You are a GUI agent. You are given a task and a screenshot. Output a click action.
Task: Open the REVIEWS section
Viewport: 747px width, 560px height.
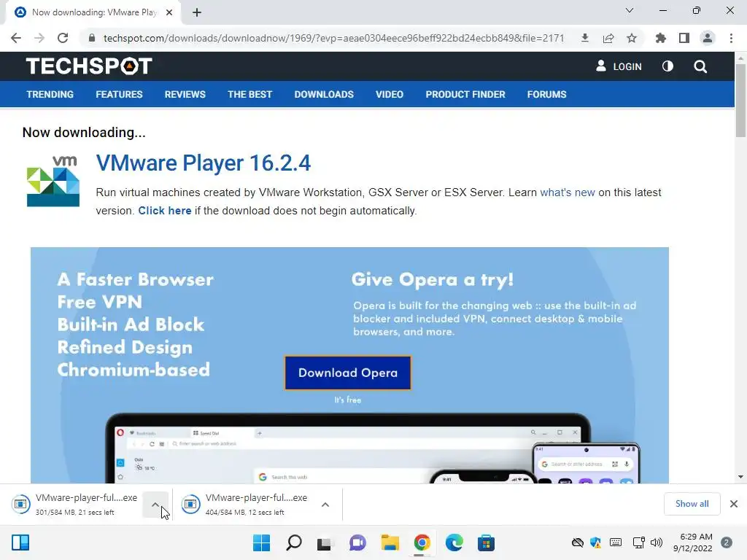pyautogui.click(x=185, y=94)
